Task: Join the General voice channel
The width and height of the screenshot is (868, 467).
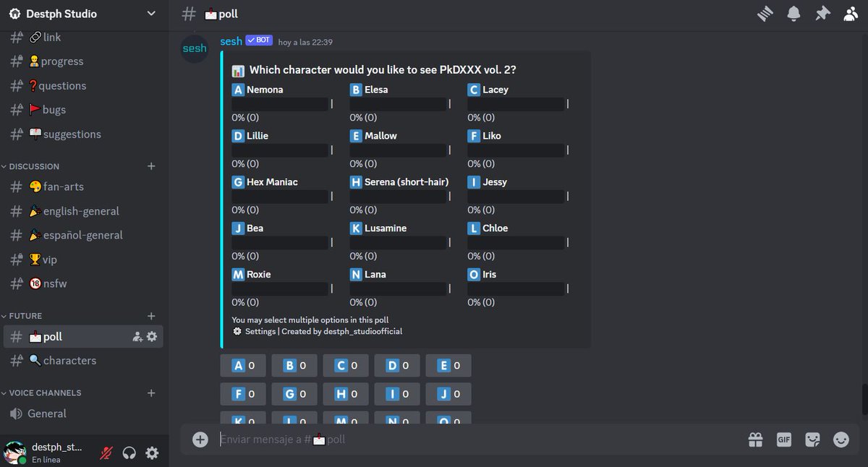Action: click(84, 414)
